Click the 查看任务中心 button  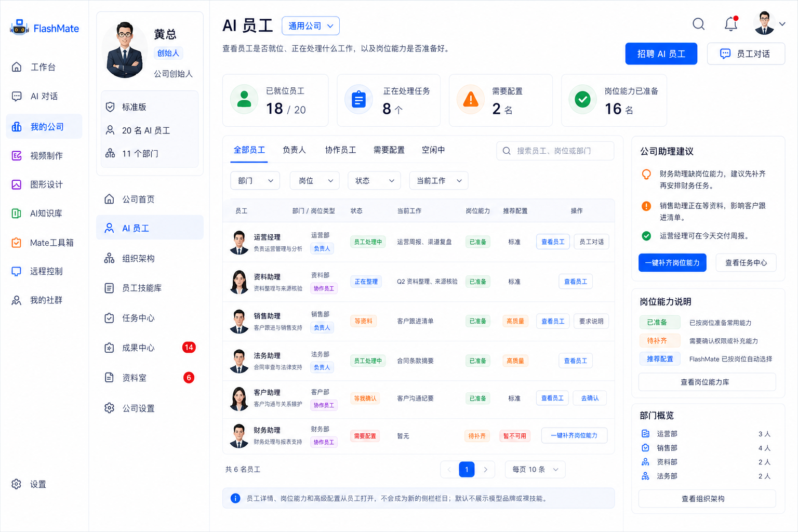coord(746,263)
